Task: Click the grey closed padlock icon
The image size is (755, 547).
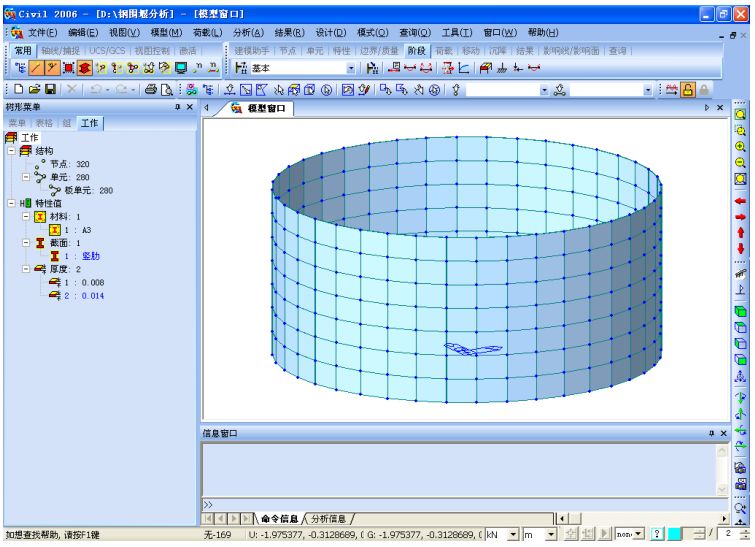Action: (704, 90)
